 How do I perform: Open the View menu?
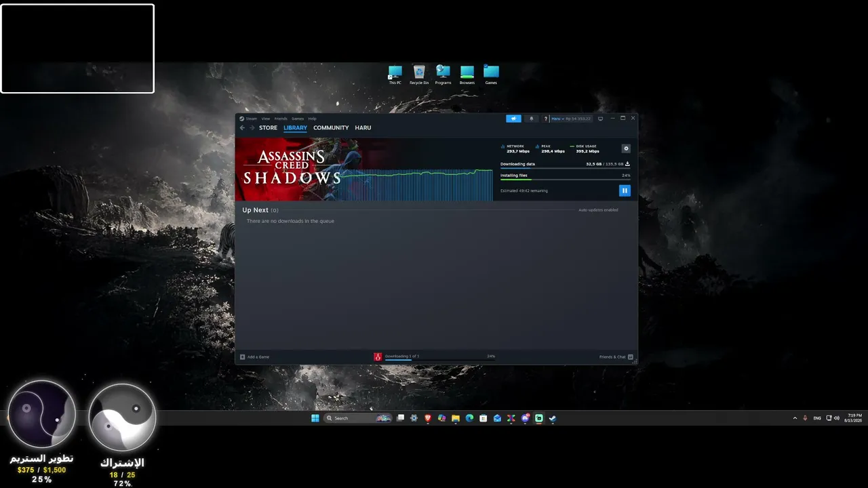266,119
